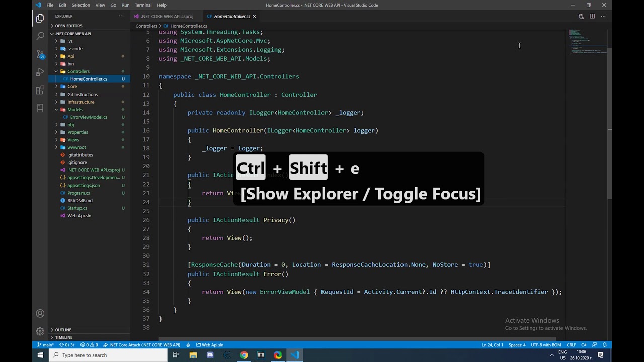Viewport: 644px width, 362px height.
Task: Open errors and warnings count in status bar
Action: (89, 345)
